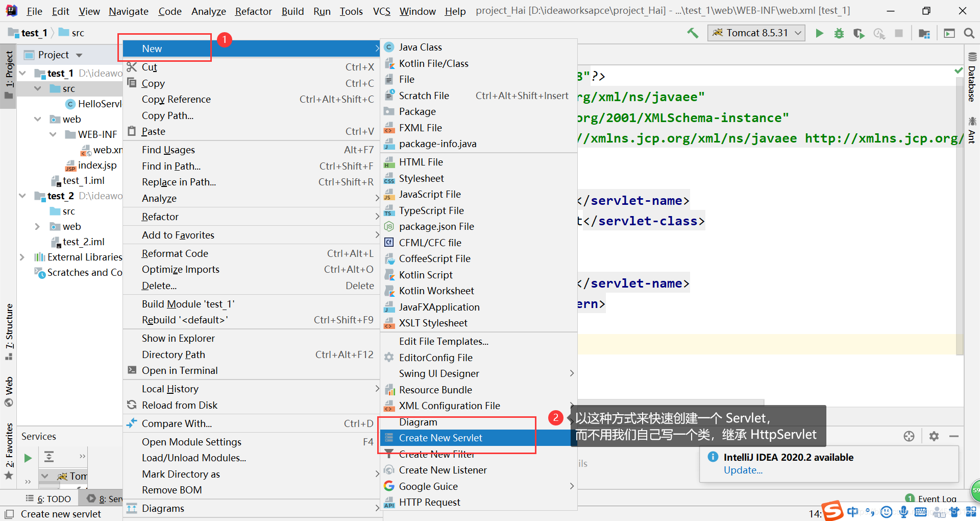
Task: Click the crosshair locate icon in bottom panel
Action: 909,436
